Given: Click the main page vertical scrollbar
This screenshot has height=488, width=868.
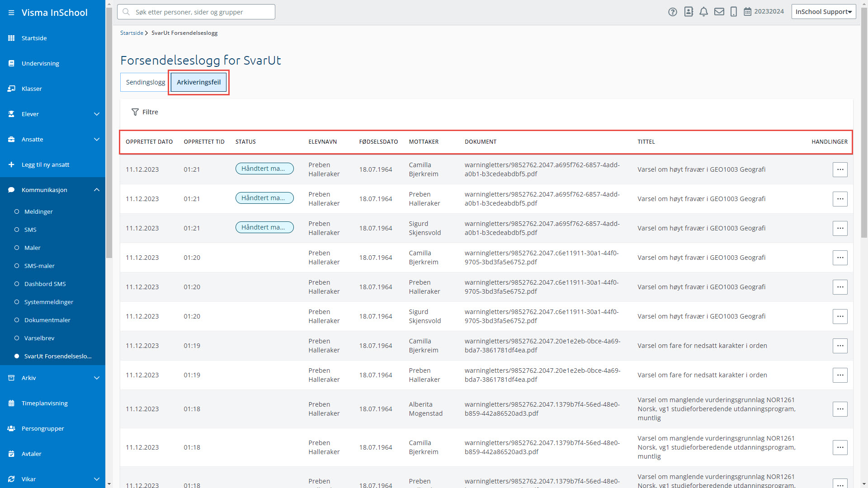Looking at the screenshot, I should [864, 122].
